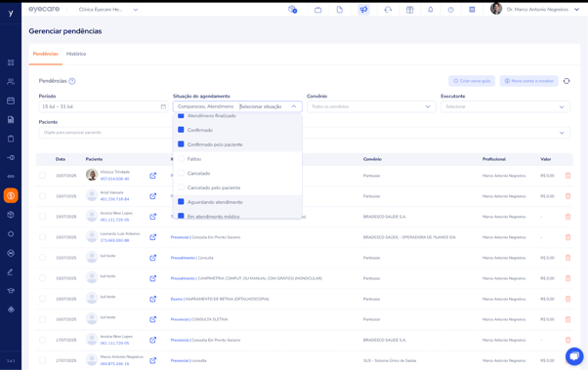Image resolution: width=588 pixels, height=370 pixels.
Task: Uncheck Confirmado pelo paciente option
Action: pos(181,144)
